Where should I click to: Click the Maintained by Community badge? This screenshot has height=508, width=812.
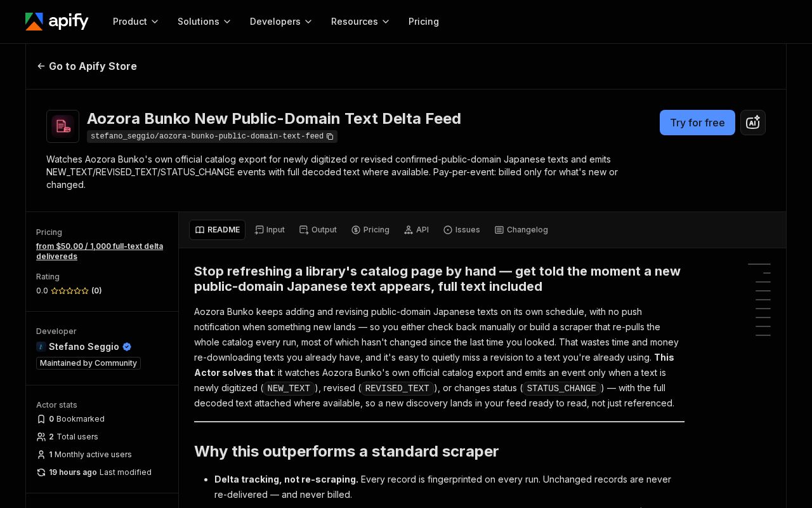pyautogui.click(x=88, y=363)
